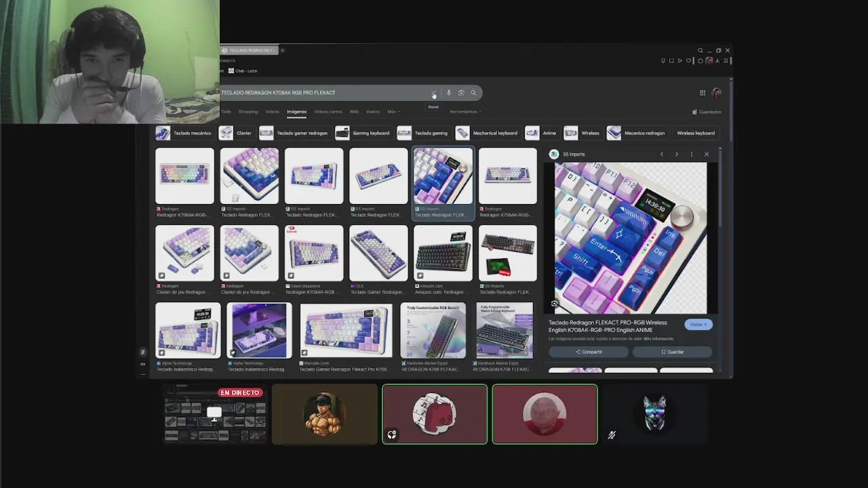This screenshot has height=488, width=868.
Task: Open a new browser tab with the plus
Action: pos(282,50)
